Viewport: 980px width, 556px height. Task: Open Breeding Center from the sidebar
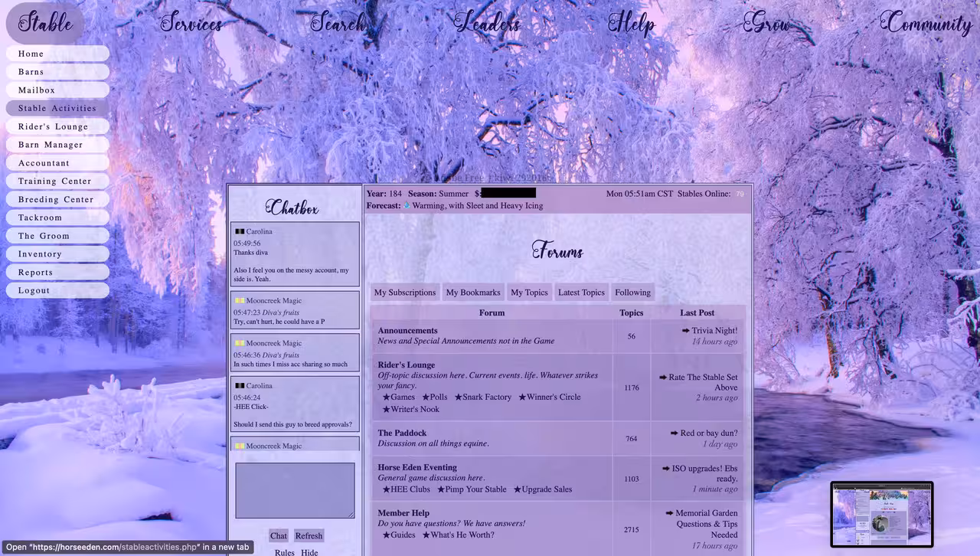coord(58,199)
